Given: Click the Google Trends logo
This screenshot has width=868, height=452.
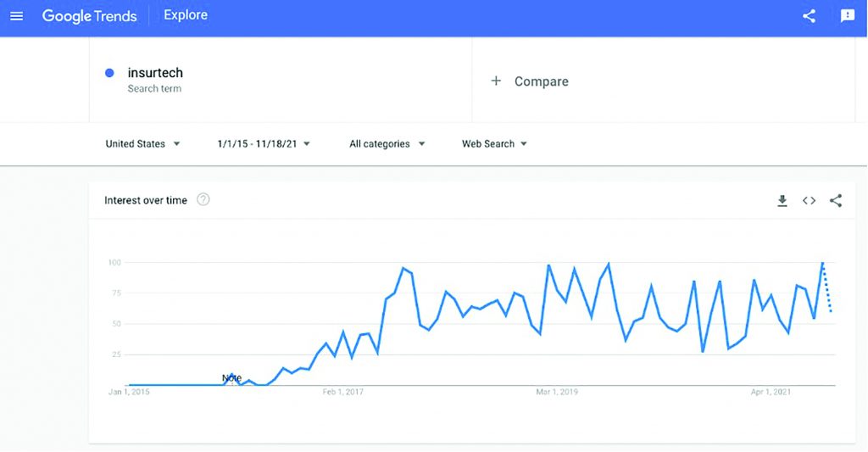Looking at the screenshot, I should 89,16.
